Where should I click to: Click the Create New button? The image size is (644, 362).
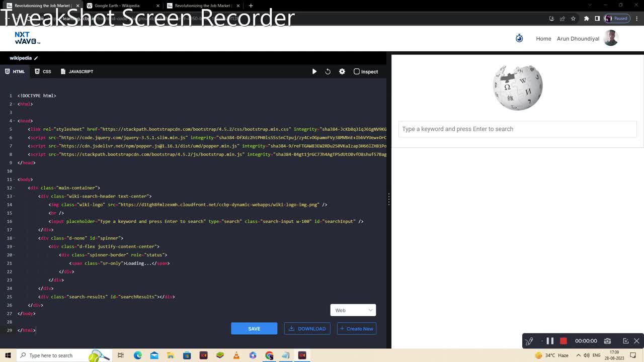point(356,329)
